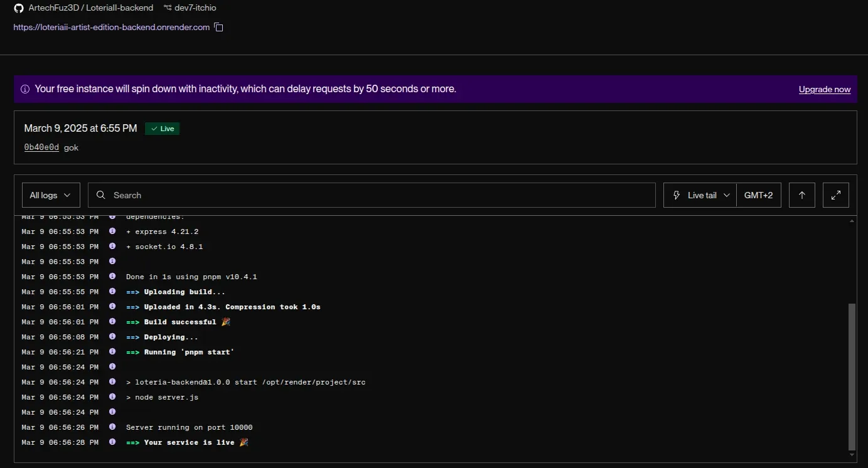The height and width of the screenshot is (468, 868).
Task: Click the Upgrade now link
Action: [824, 90]
